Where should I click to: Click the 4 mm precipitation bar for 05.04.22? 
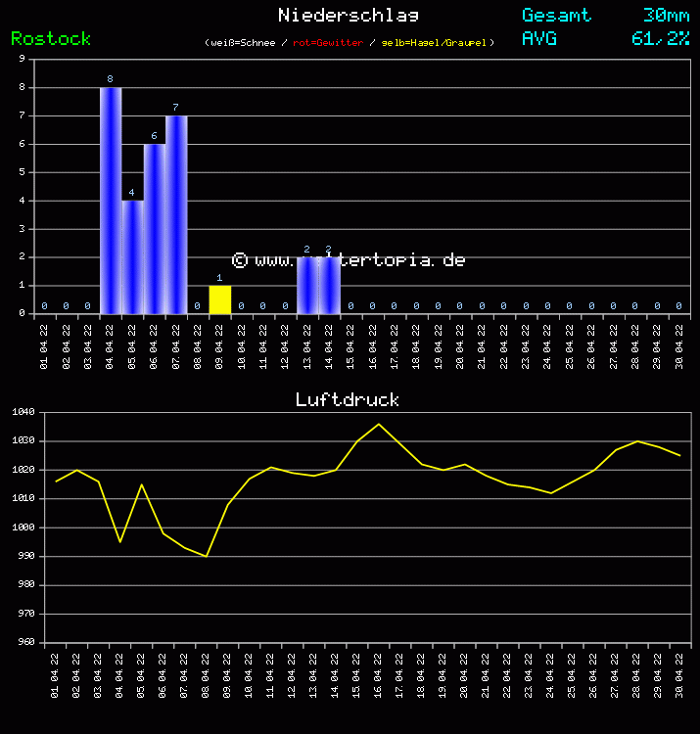coord(132,256)
